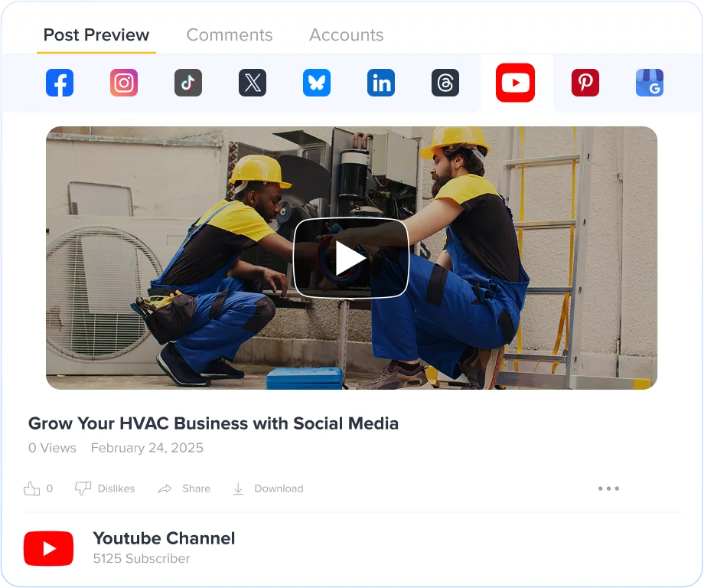Open the more options three-dot menu

pyautogui.click(x=608, y=488)
